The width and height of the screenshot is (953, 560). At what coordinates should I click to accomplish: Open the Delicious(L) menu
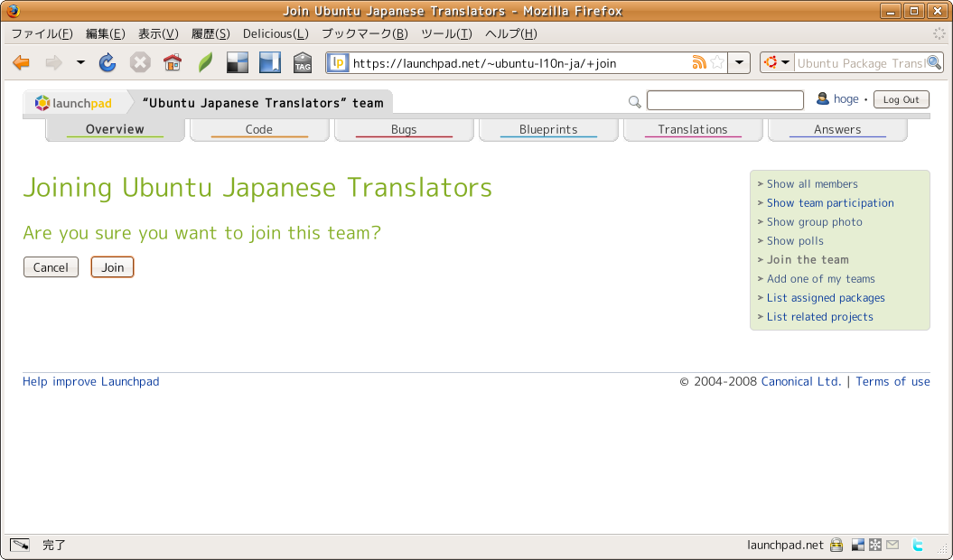pos(276,34)
